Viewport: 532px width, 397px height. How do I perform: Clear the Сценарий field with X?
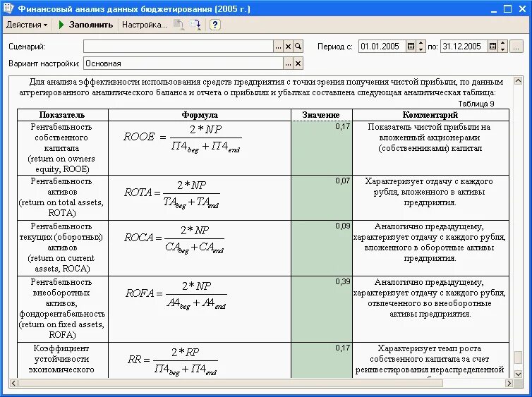click(x=288, y=47)
